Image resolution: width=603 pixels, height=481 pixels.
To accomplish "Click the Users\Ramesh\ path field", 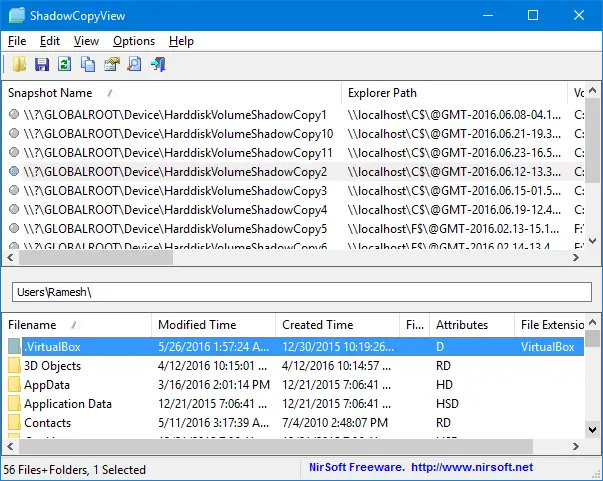I will coord(302,292).
